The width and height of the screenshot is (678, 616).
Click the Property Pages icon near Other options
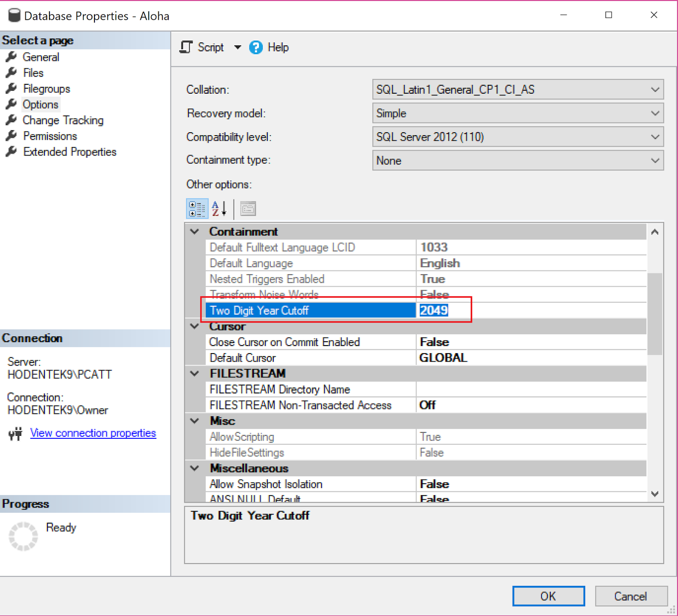[248, 208]
